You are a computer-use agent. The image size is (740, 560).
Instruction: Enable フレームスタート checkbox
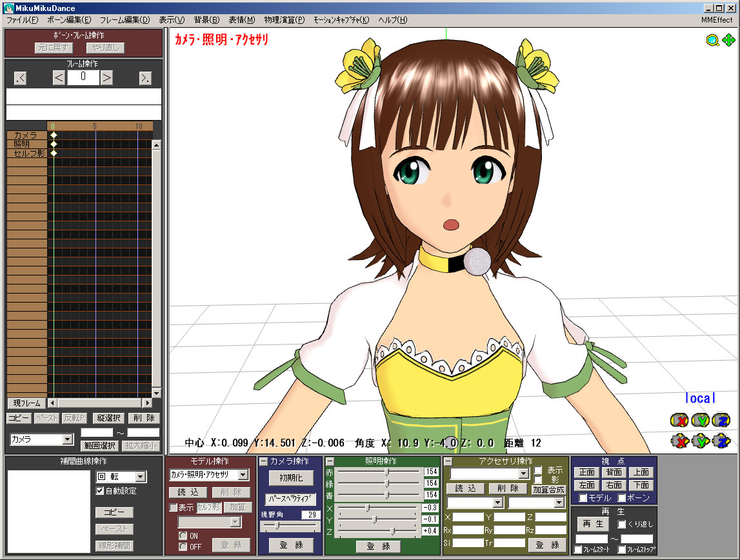coord(577,550)
